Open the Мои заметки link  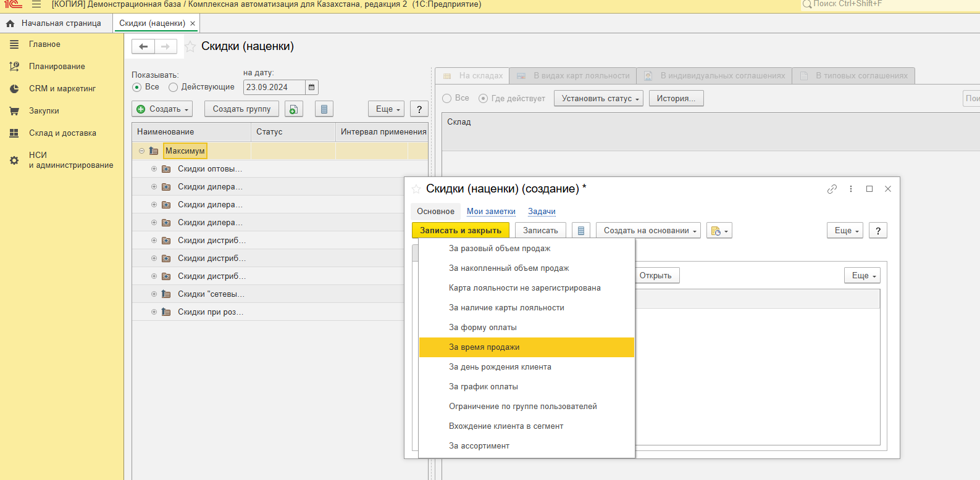[x=491, y=212]
